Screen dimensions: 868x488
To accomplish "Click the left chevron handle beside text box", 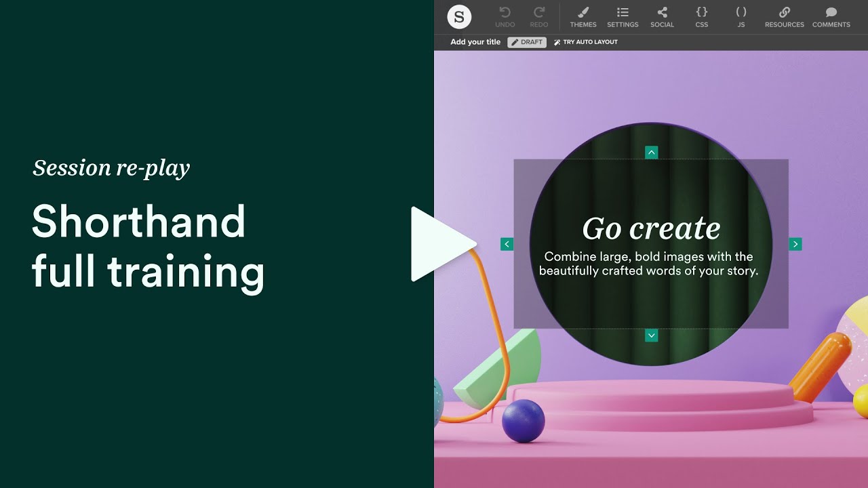I will tap(507, 244).
